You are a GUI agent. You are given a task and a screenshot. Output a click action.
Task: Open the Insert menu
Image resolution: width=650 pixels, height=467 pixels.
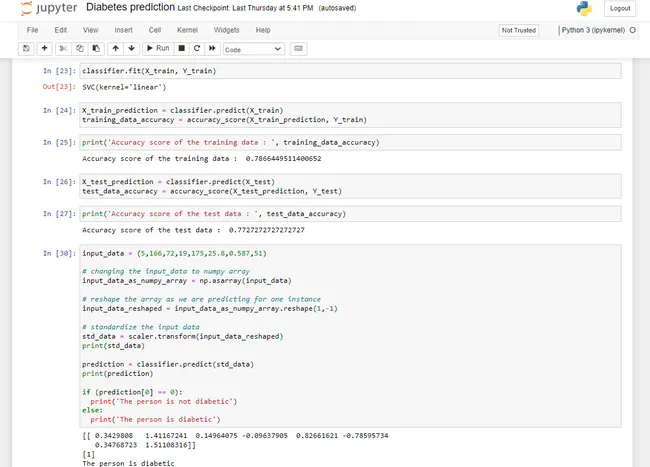(x=124, y=30)
